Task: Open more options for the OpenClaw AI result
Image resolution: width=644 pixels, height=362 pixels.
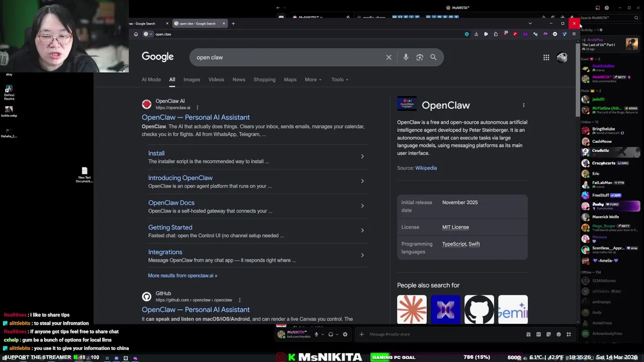Action: click(x=197, y=108)
